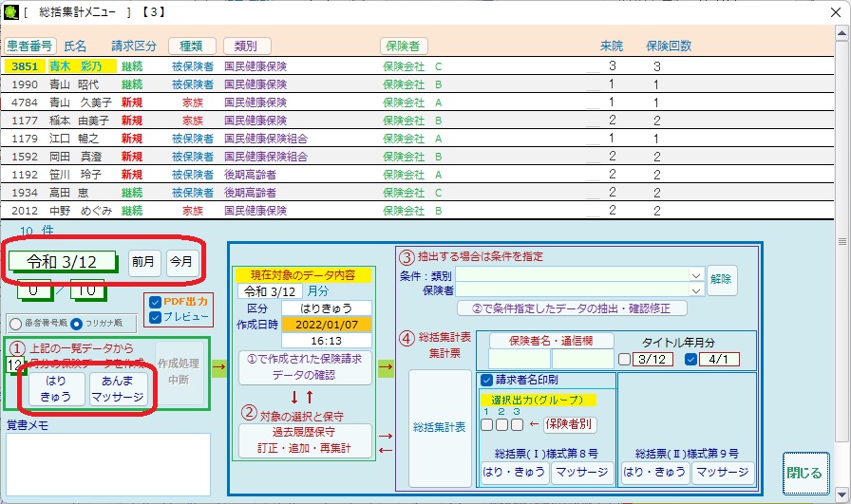Open the tall 総括集計表 button
This screenshot has width=851, height=504.
point(440,427)
